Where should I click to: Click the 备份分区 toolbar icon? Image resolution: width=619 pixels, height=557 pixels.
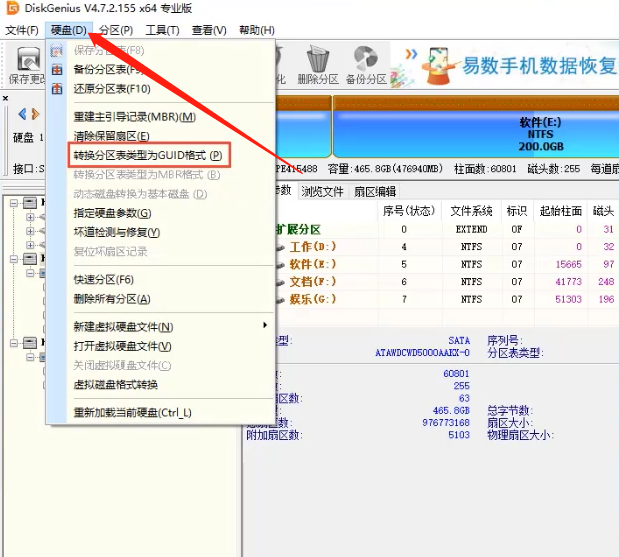coord(365,62)
